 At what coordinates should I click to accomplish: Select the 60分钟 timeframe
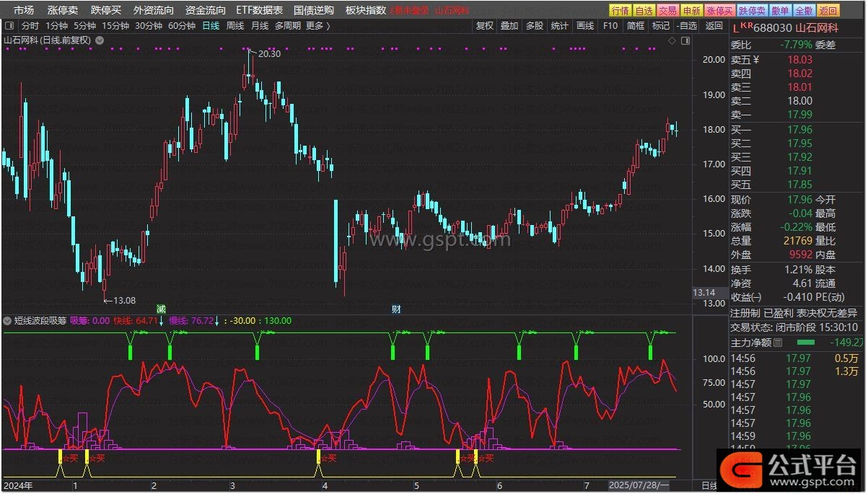182,26
